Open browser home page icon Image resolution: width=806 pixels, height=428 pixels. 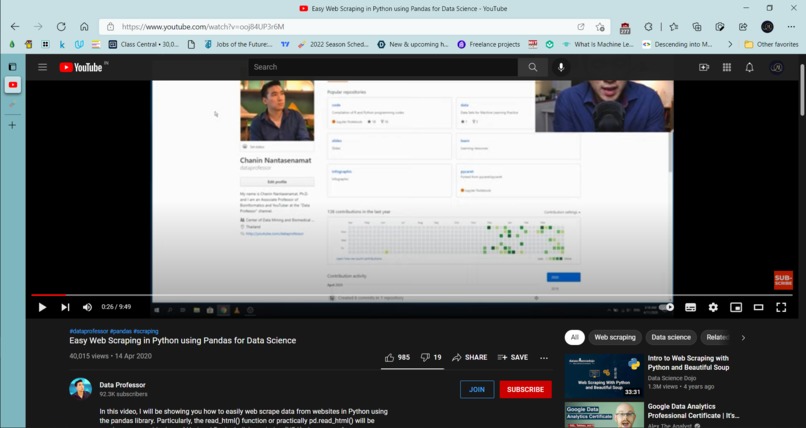[x=84, y=27]
